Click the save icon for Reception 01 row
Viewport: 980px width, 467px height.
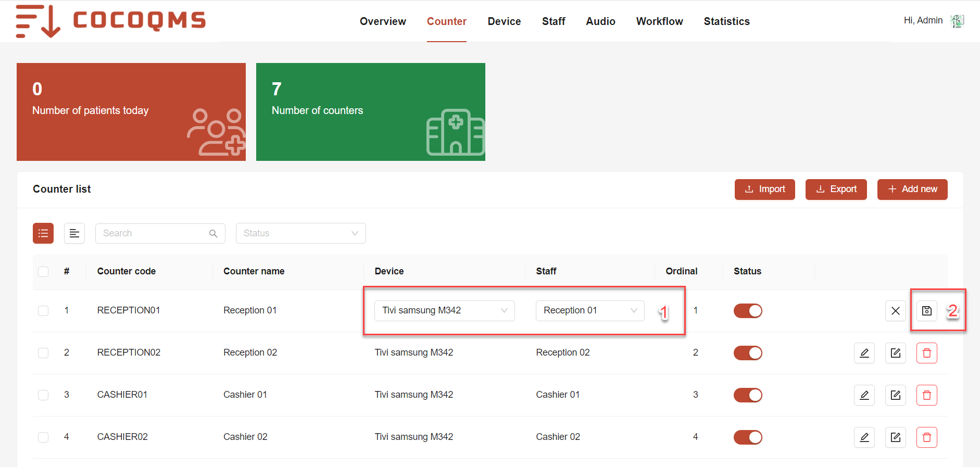(926, 311)
